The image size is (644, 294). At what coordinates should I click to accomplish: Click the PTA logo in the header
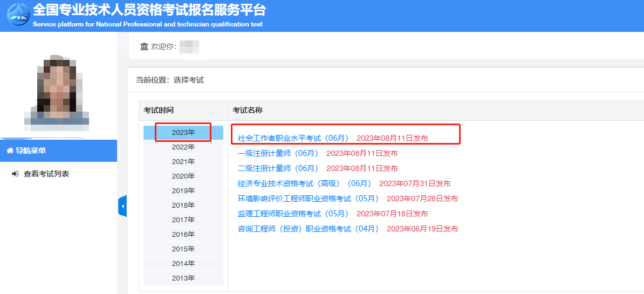click(18, 15)
